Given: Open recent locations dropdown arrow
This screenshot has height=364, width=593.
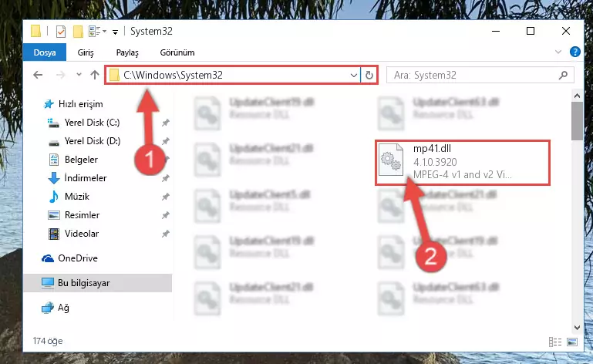Looking at the screenshot, I should click(79, 75).
